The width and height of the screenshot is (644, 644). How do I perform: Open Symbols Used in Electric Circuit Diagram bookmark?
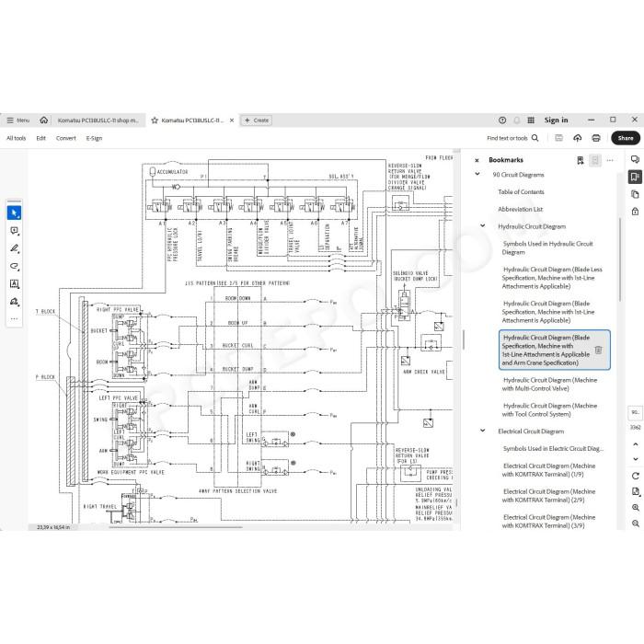click(x=553, y=449)
